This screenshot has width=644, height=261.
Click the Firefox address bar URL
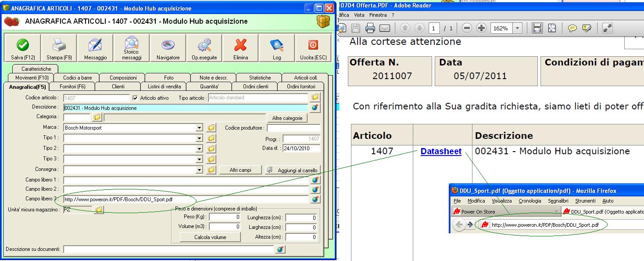point(545,225)
